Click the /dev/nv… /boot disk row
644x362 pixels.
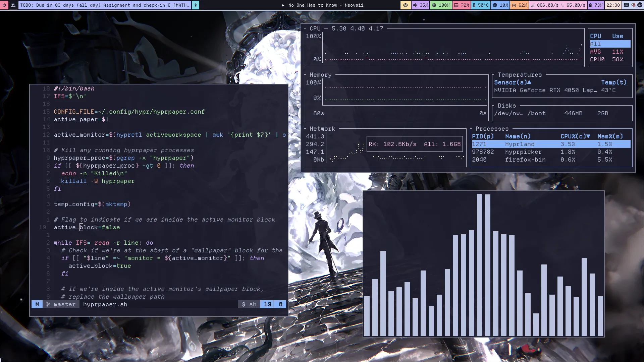(x=562, y=113)
